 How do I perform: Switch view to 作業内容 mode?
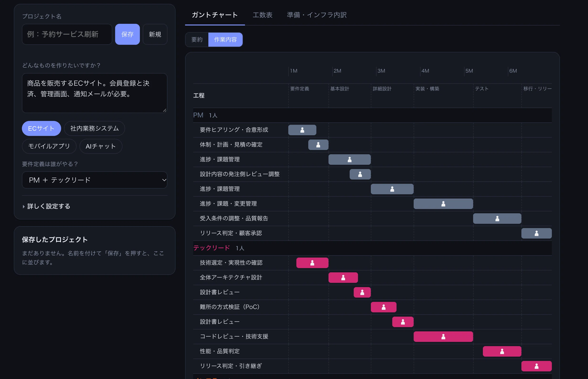coord(225,40)
